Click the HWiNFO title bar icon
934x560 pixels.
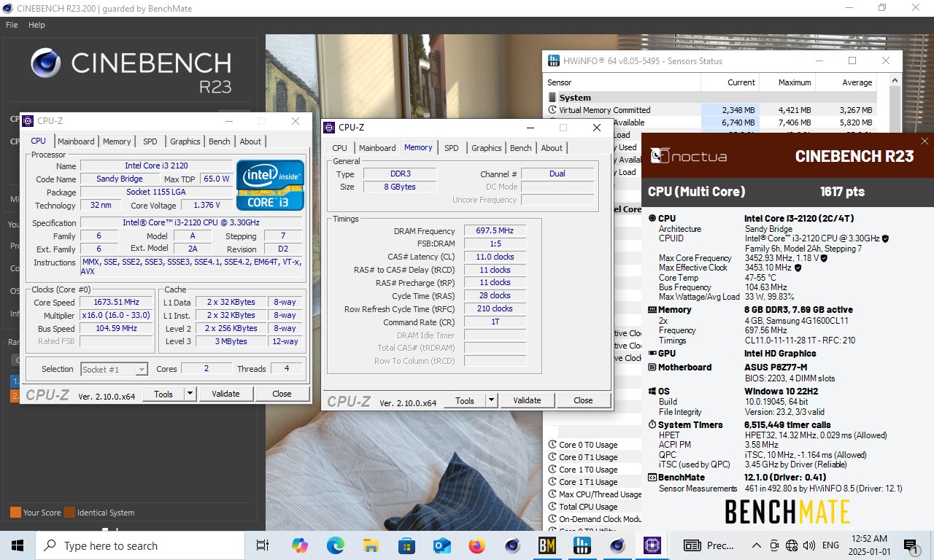(x=554, y=61)
